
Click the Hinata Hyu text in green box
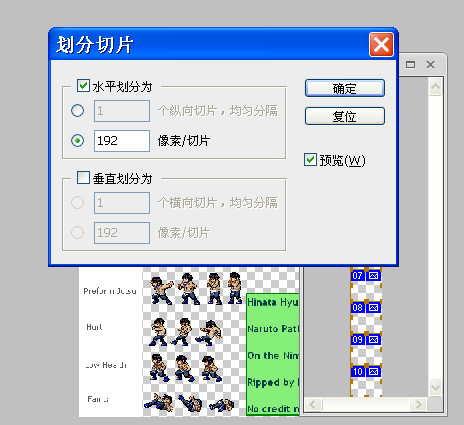pyautogui.click(x=273, y=302)
